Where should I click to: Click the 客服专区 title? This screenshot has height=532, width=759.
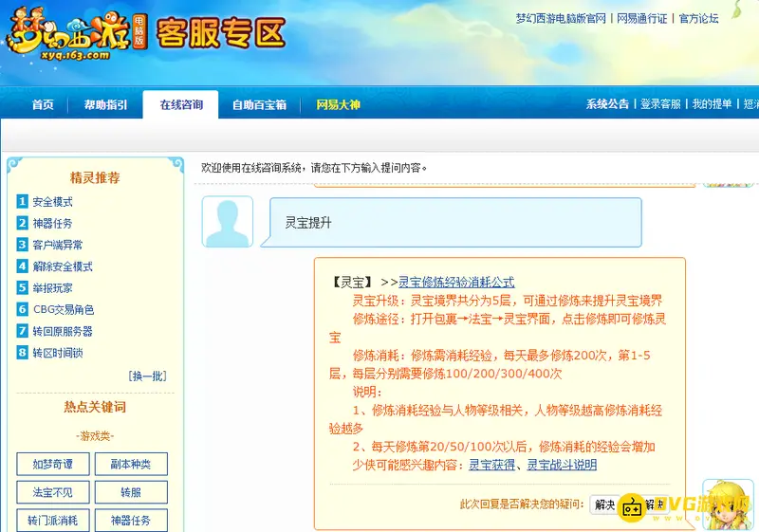[x=221, y=33]
